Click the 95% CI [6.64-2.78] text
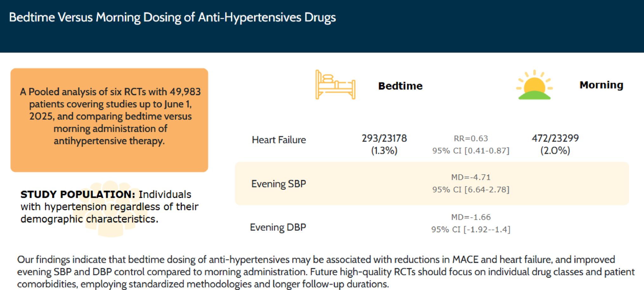644x290 pixels. [x=471, y=190]
